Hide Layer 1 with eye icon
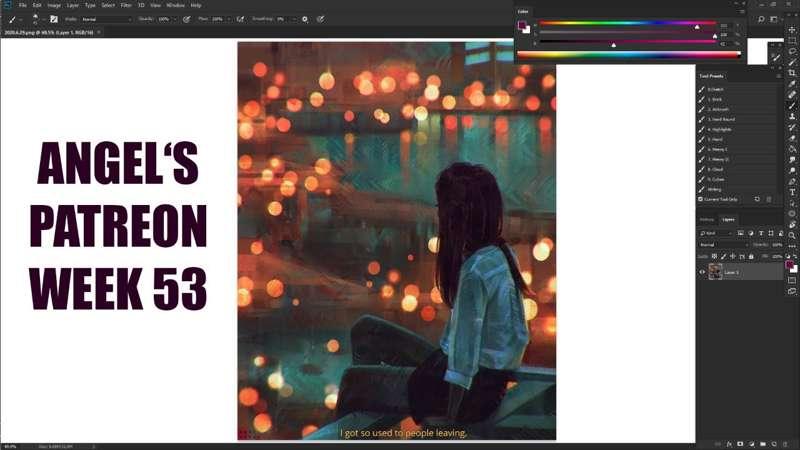This screenshot has height=450, width=800. [x=702, y=272]
